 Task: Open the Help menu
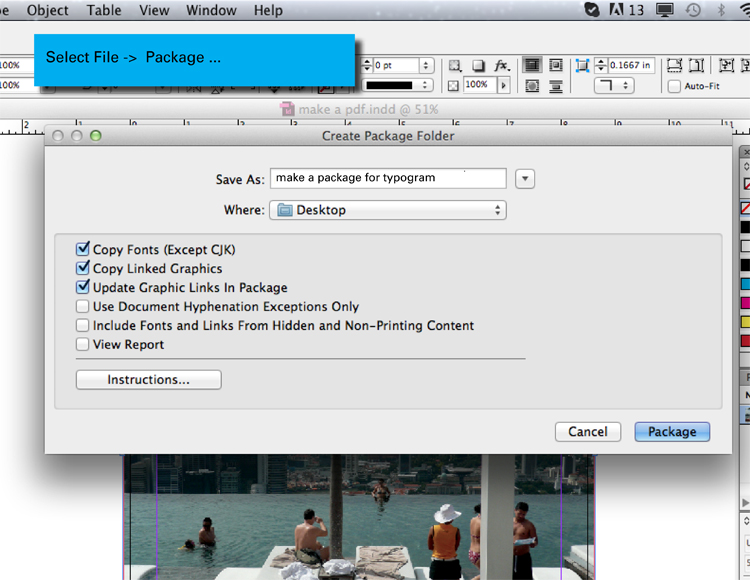click(x=268, y=10)
